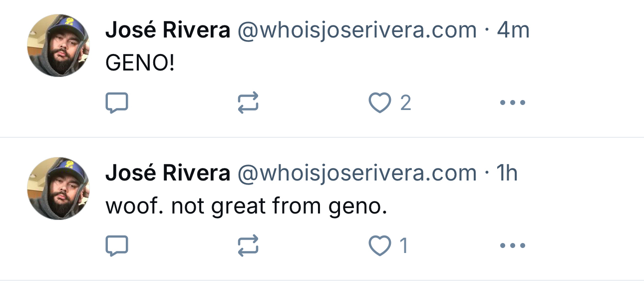Open the post reading "woof. not great from geno."
The width and height of the screenshot is (644, 283).
pos(246,205)
